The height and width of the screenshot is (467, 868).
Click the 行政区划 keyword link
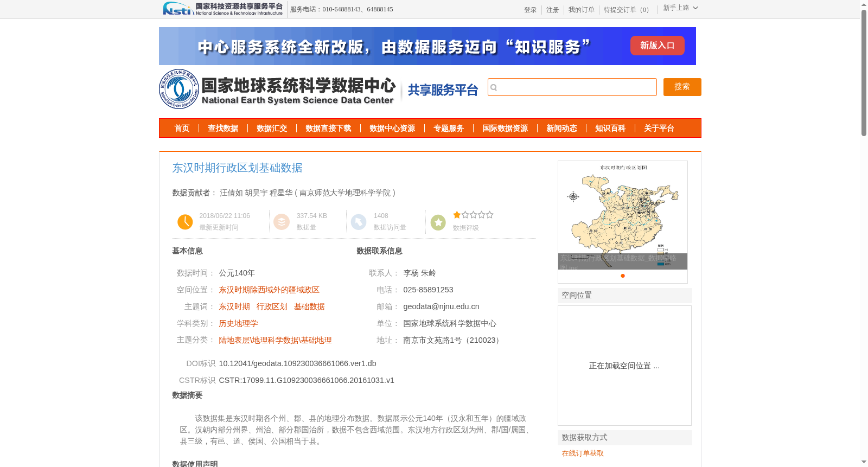(272, 307)
